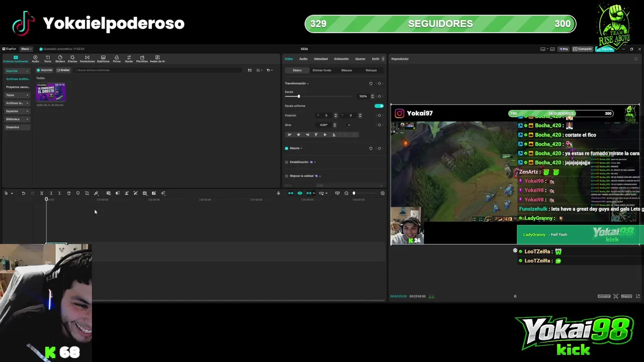Open the Plantillas panel
The image size is (644, 362).
(142, 59)
